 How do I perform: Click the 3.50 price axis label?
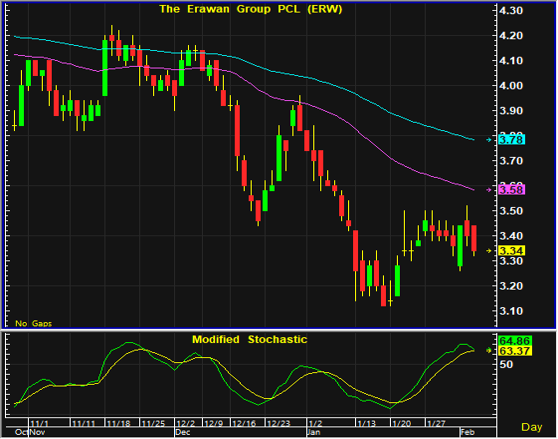(511, 211)
